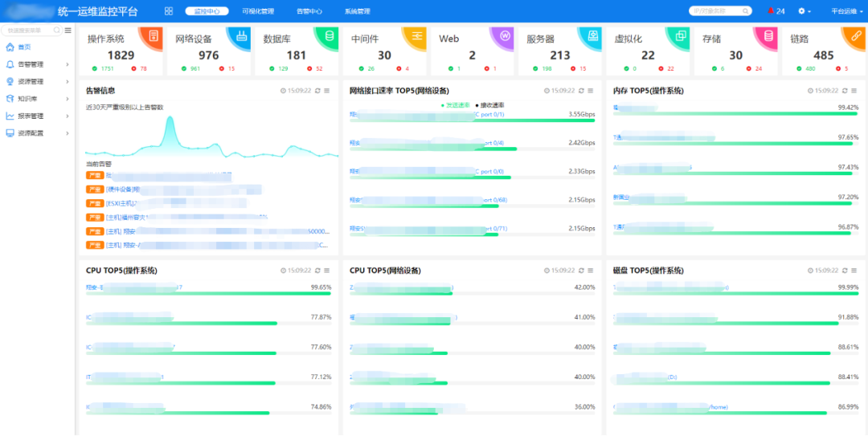Collapse sidebar with hamburger icon
This screenshot has height=436, width=868.
(68, 31)
